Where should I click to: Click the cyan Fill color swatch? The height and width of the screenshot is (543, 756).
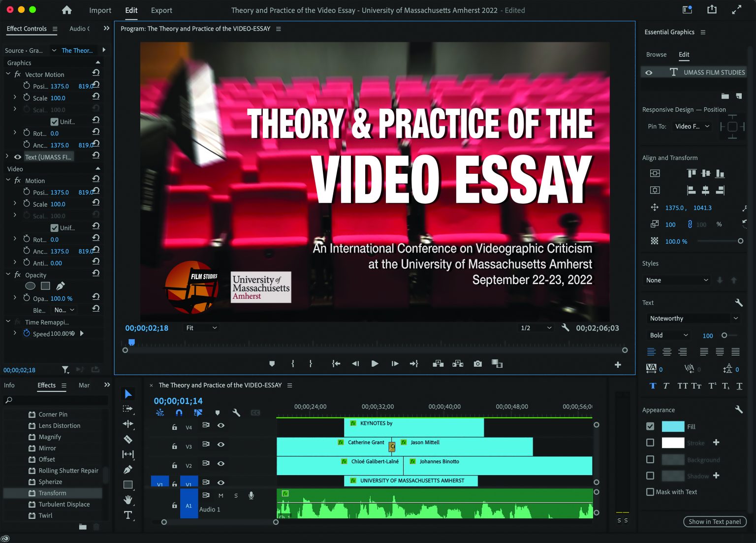(x=673, y=426)
